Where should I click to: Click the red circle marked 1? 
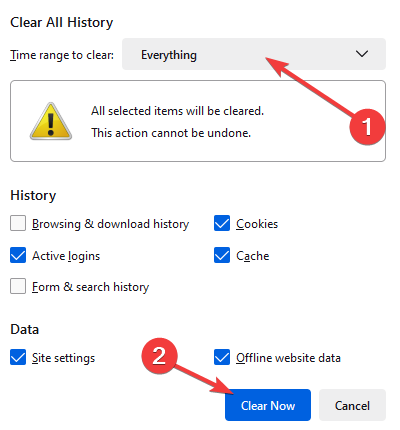[x=367, y=127]
